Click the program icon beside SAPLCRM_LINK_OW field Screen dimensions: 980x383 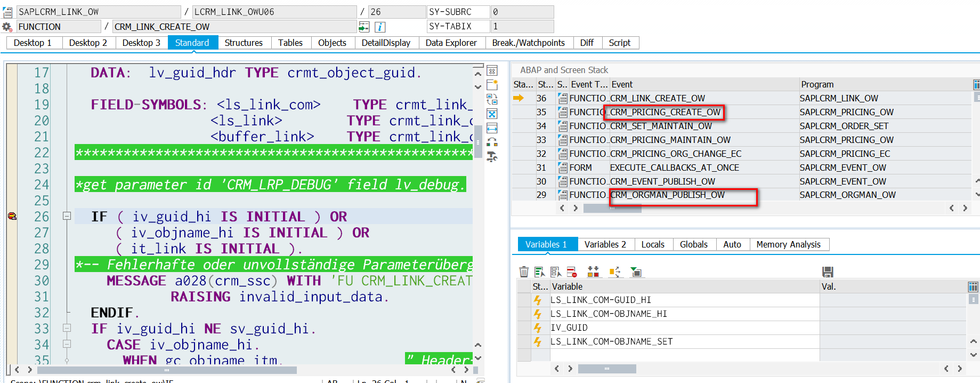tap(7, 12)
